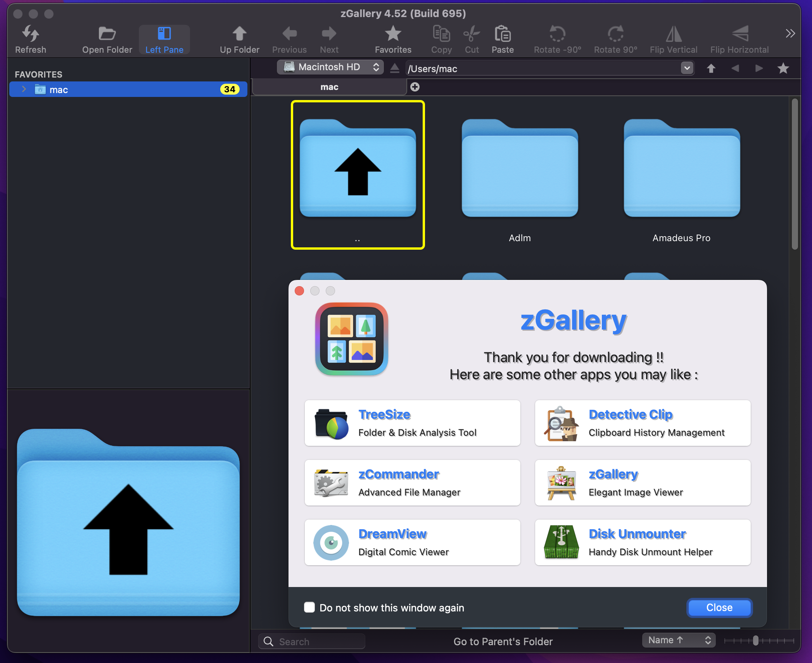Toggle the Left Pane button
Viewport: 812px width, 663px height.
tap(164, 40)
